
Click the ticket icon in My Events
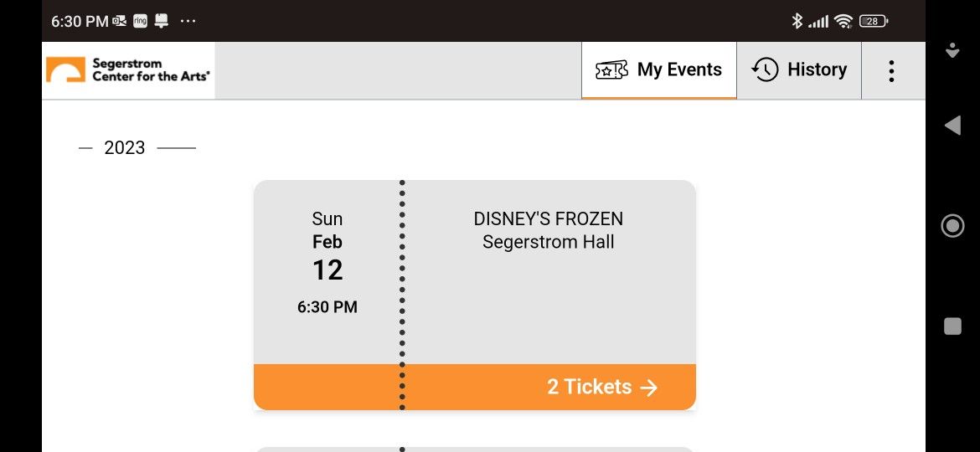[x=611, y=70]
